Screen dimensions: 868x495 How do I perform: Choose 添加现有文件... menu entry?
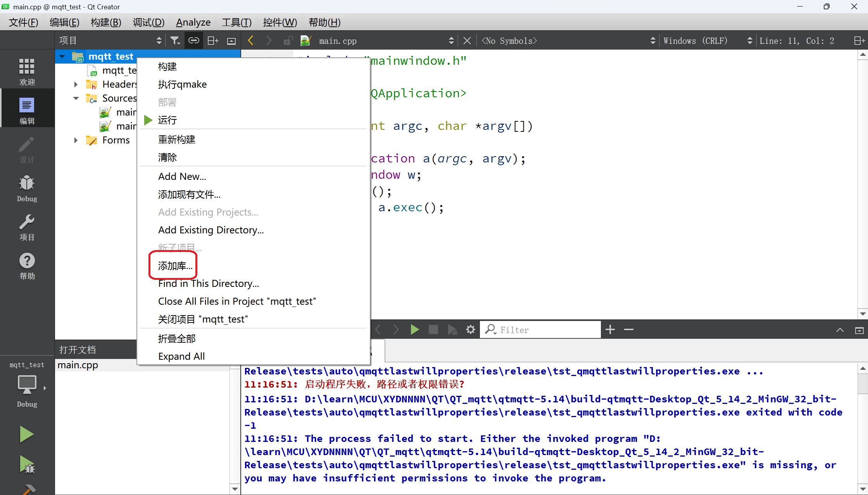pos(254,195)
